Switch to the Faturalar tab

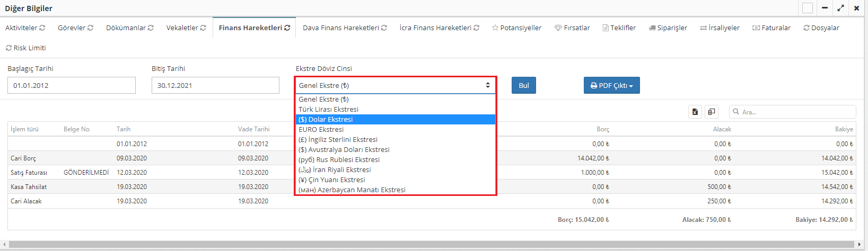tap(771, 28)
